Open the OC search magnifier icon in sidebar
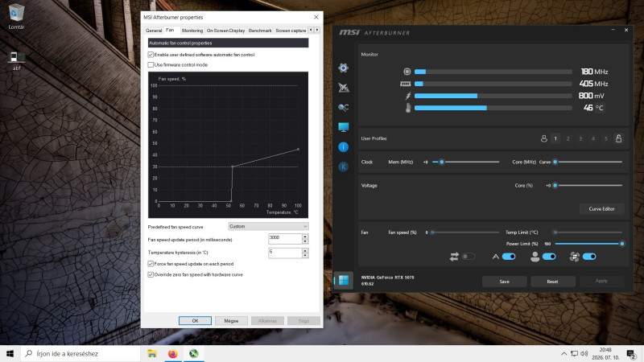644x362 pixels. (344, 107)
